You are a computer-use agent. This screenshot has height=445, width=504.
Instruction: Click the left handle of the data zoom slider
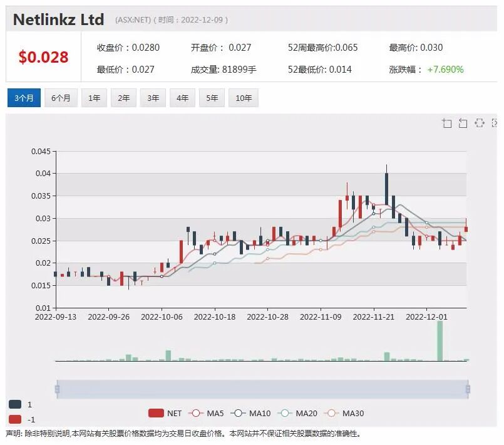[x=57, y=389]
